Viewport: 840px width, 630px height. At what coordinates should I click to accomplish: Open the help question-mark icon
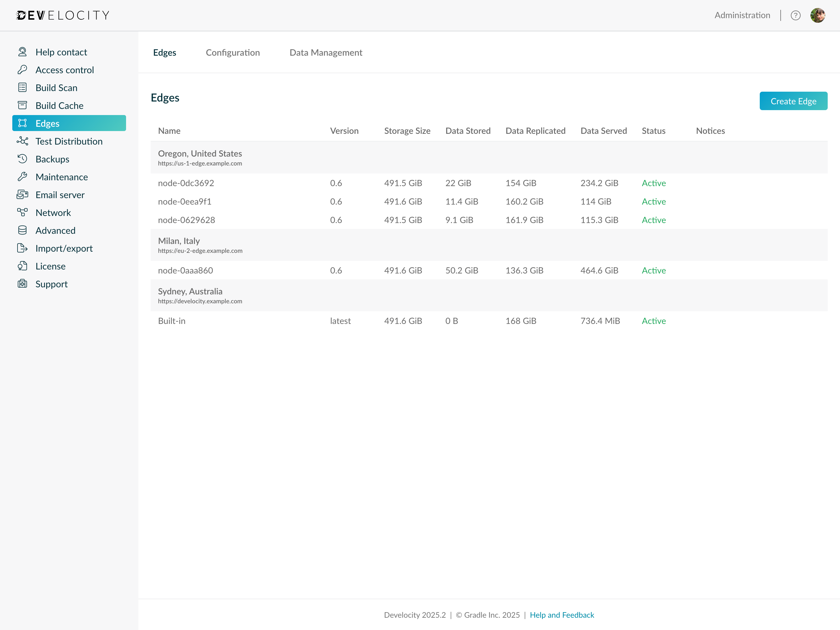[795, 15]
